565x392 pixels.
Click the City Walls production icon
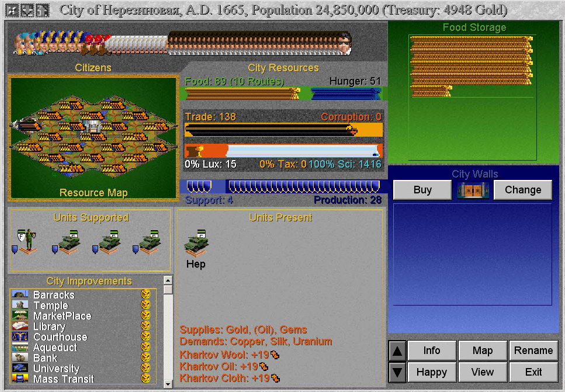tap(473, 190)
